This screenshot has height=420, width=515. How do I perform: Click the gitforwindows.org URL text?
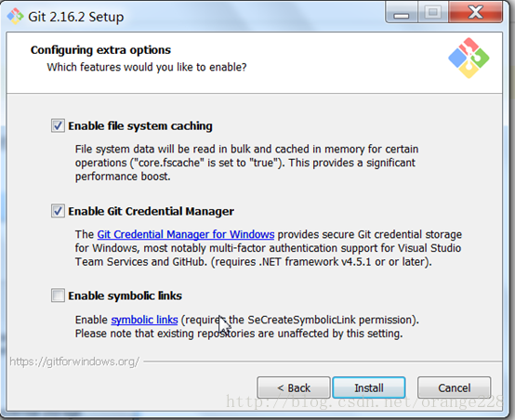(x=74, y=361)
